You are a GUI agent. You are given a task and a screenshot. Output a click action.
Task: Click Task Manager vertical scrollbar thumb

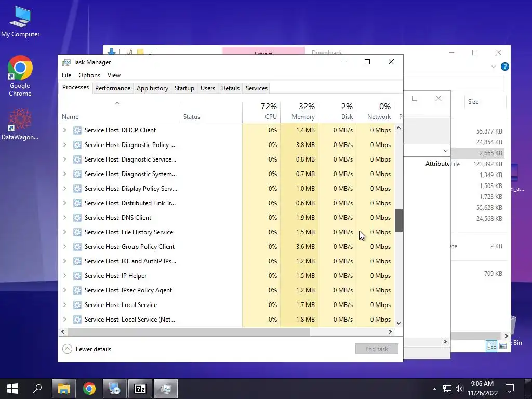(398, 220)
